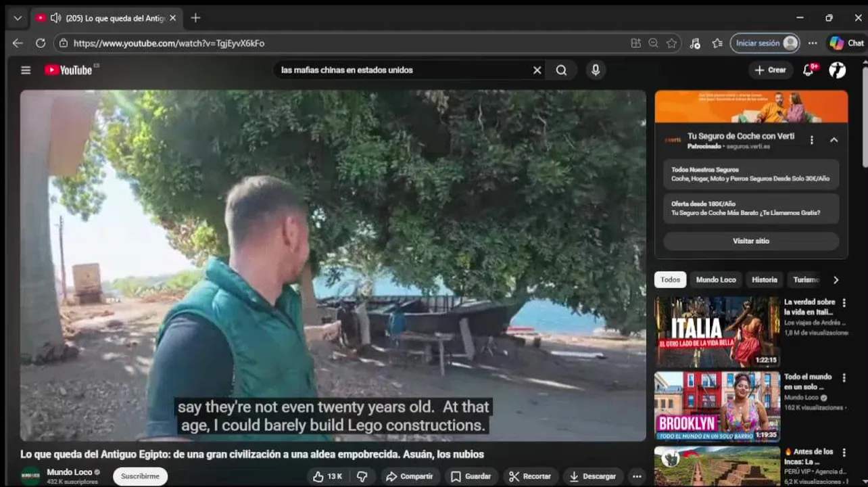Viewport: 868px width, 487px height.
Task: Open the YouTube guide hamburger menu
Action: (26, 70)
